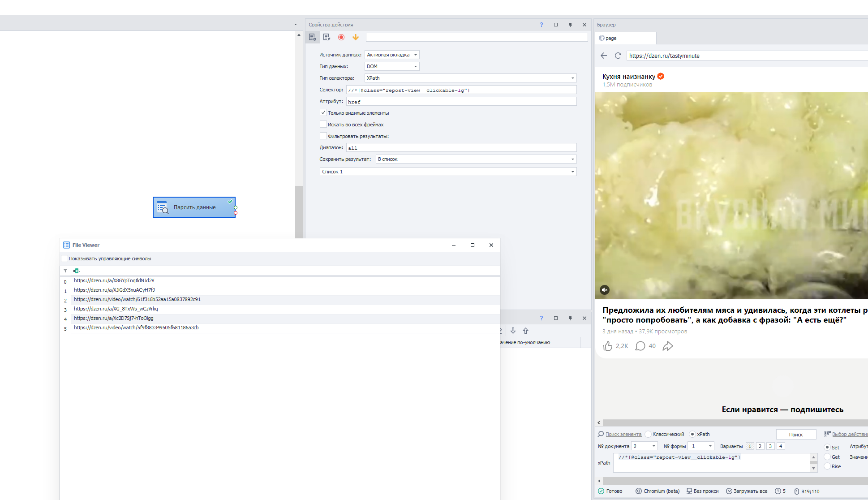Viewport: 868px width, 500px height.
Task: Toggle Только видимые элементы checkbox
Action: tap(323, 112)
